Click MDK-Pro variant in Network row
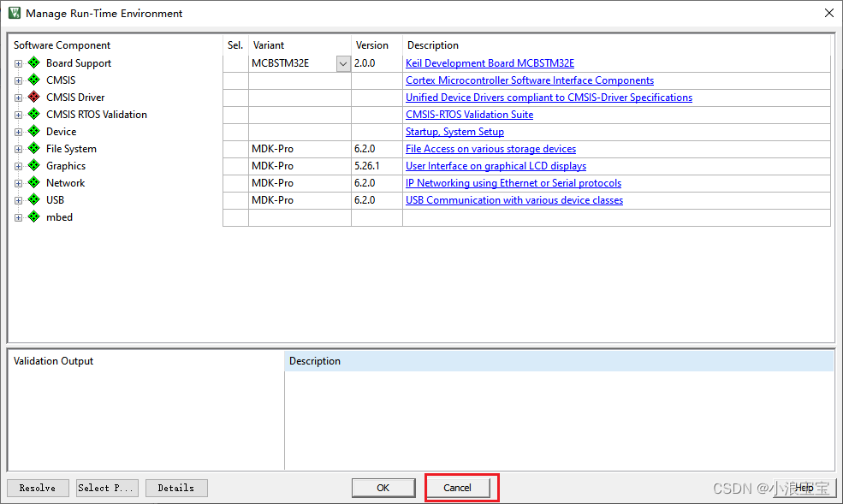 click(x=272, y=183)
